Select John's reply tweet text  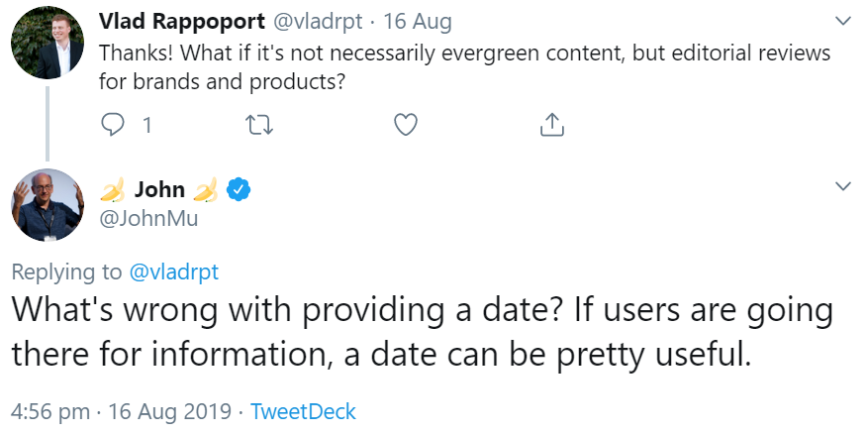coord(416,332)
